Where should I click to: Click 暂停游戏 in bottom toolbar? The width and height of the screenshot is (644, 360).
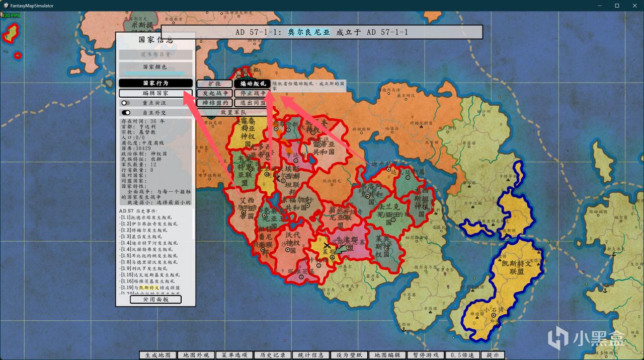point(426,355)
